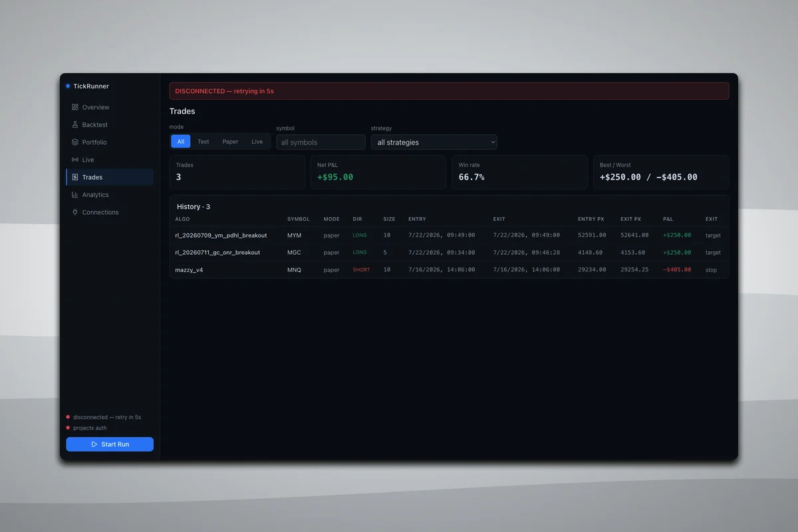Click the DISCONNECTED retrying banner
The width and height of the screenshot is (798, 532).
[449, 91]
